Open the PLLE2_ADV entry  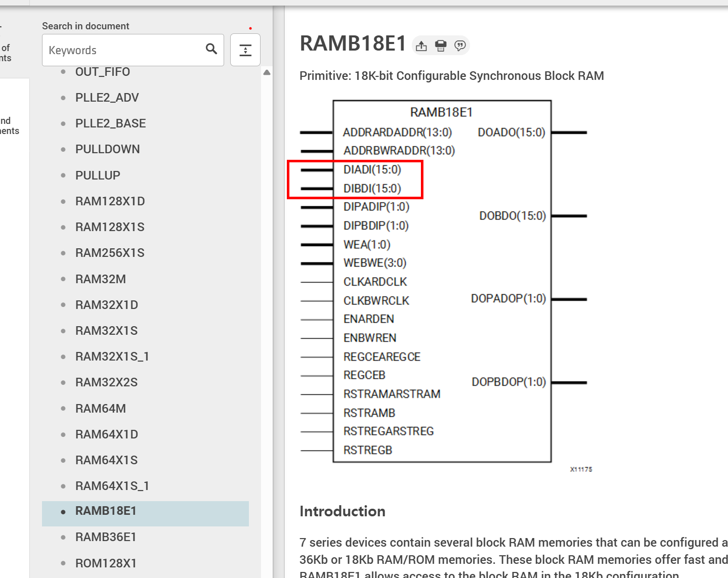coord(107,98)
